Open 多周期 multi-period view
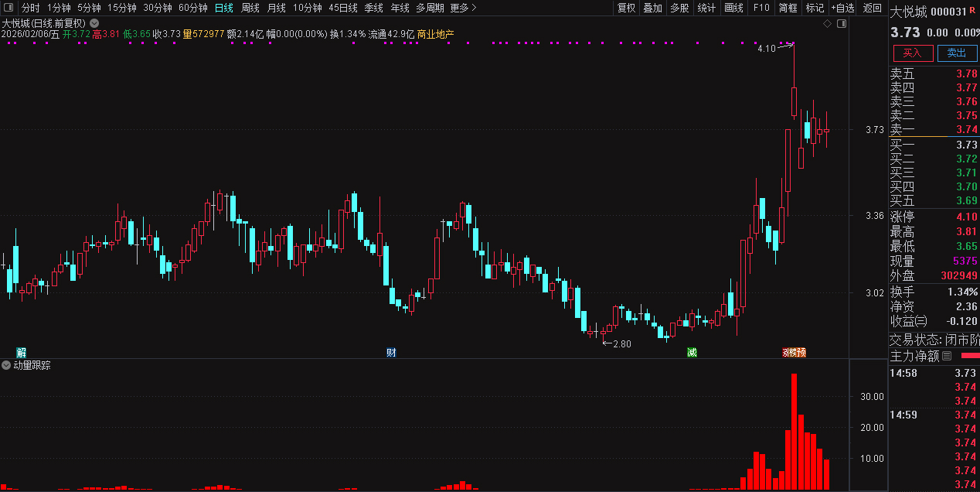The width and height of the screenshot is (980, 492). pos(430,8)
